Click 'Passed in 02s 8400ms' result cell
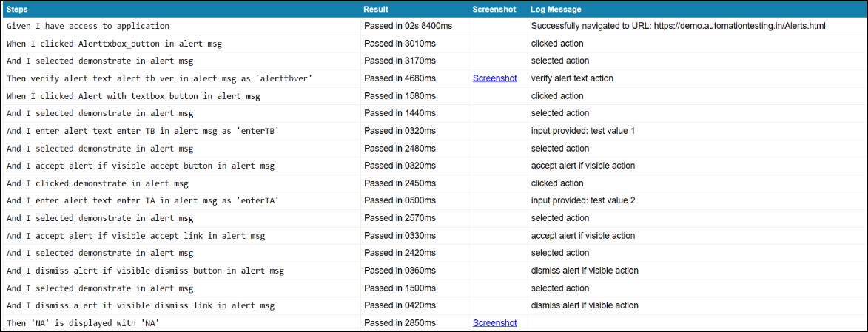The image size is (868, 332). (x=408, y=26)
